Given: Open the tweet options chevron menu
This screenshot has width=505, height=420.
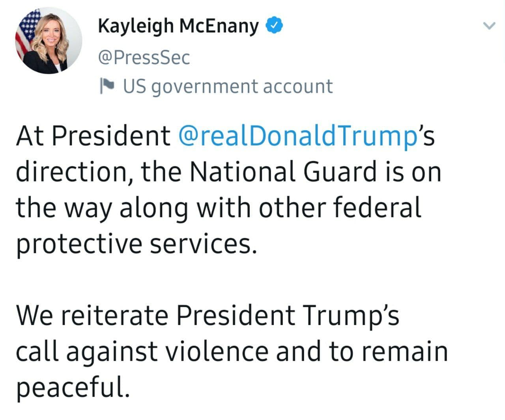Looking at the screenshot, I should pos(489,26).
